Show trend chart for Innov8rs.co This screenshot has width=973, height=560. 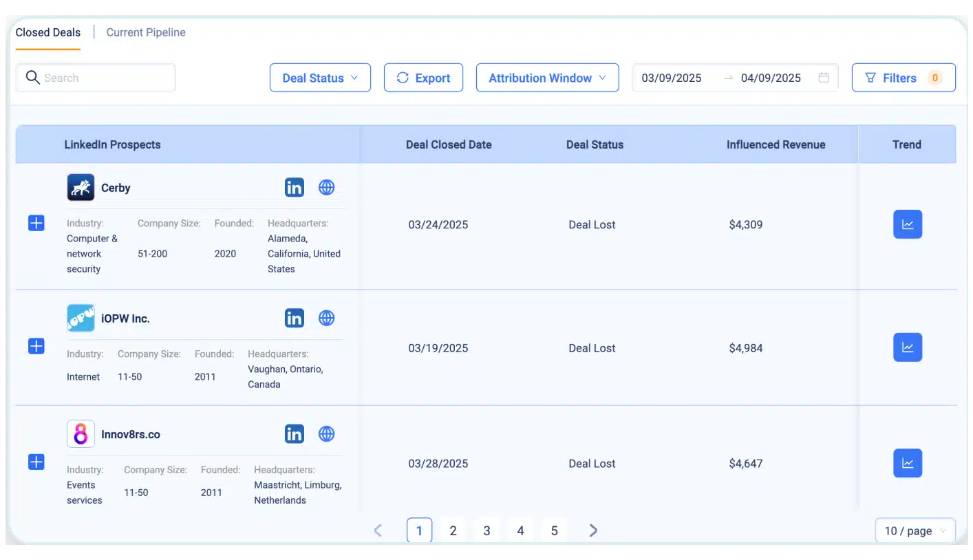pyautogui.click(x=907, y=463)
